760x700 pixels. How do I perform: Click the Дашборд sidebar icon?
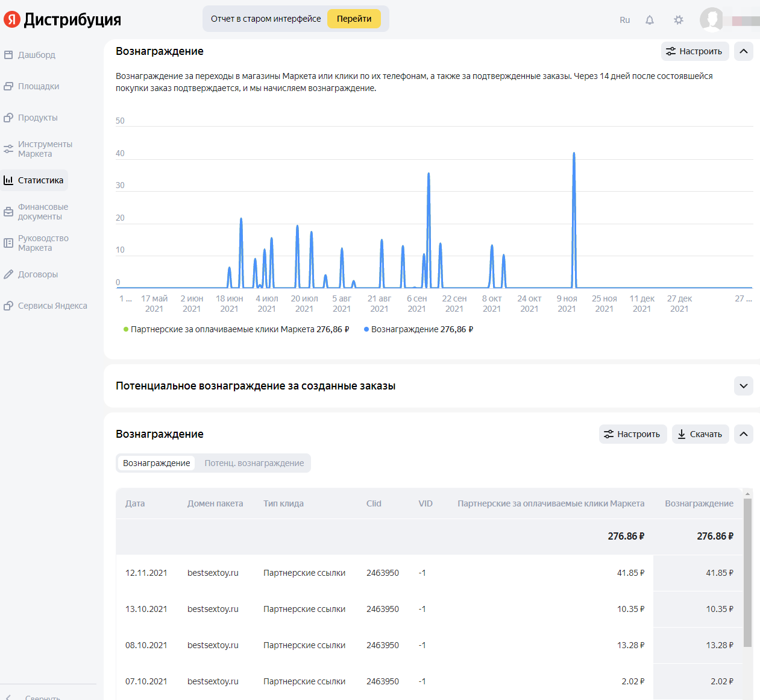(x=8, y=55)
